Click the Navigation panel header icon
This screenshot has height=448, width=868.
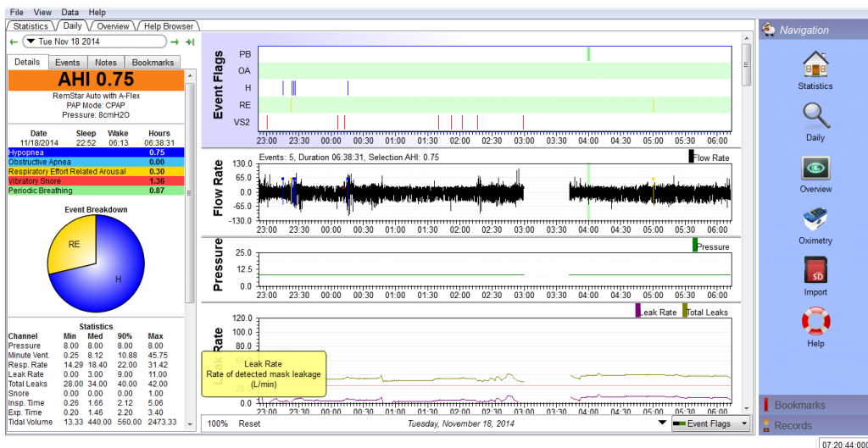768,30
